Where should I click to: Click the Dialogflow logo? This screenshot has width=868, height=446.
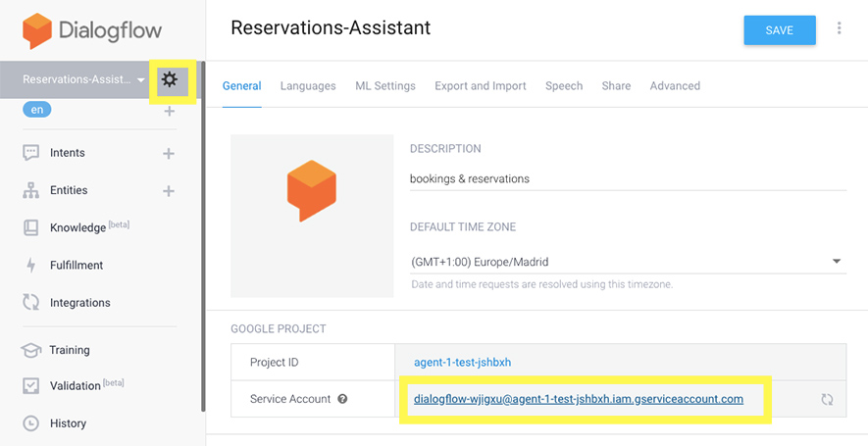tap(92, 30)
